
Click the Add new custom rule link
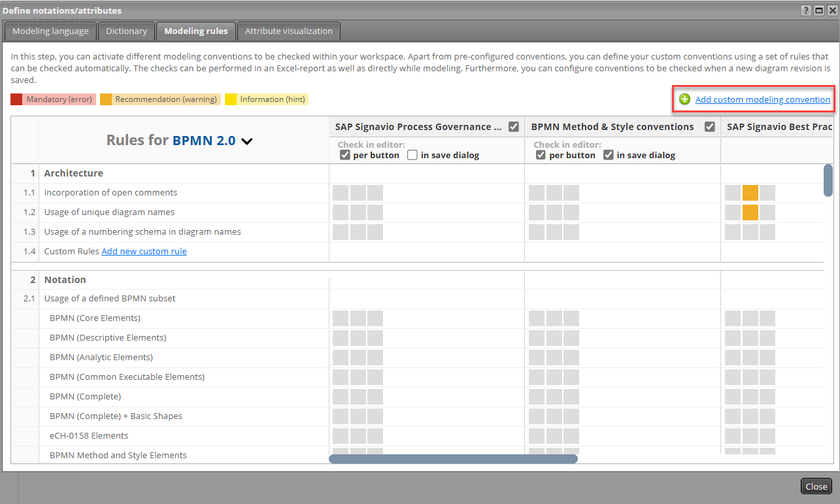coord(144,251)
